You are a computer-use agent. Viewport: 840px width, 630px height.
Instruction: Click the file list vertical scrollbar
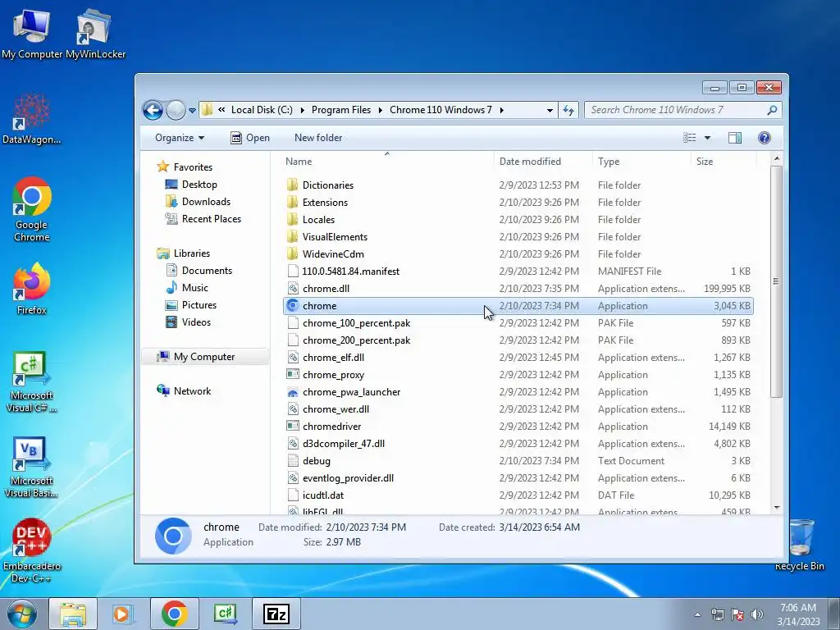pos(776,281)
